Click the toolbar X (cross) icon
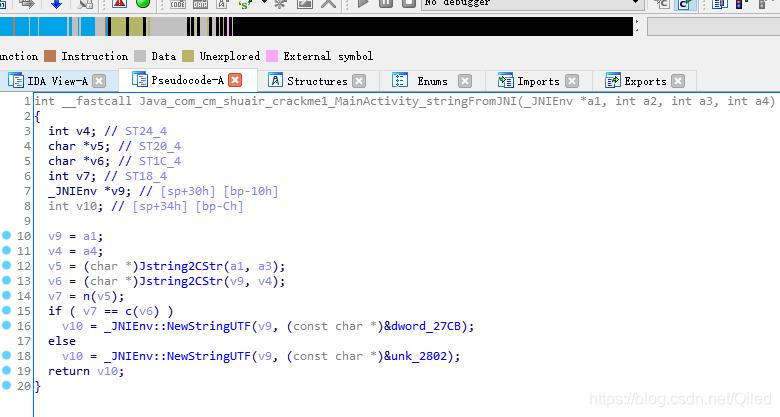This screenshot has width=780, height=417. click(329, 4)
